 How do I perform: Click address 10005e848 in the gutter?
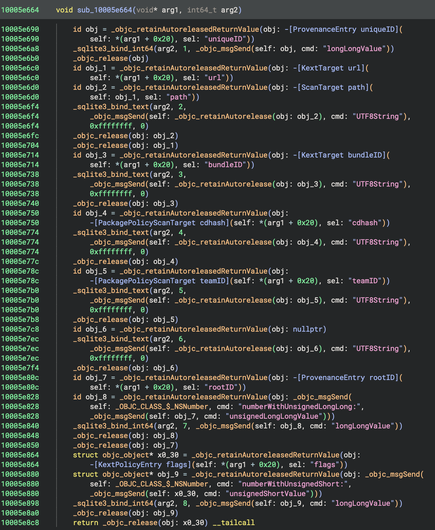tap(20, 436)
